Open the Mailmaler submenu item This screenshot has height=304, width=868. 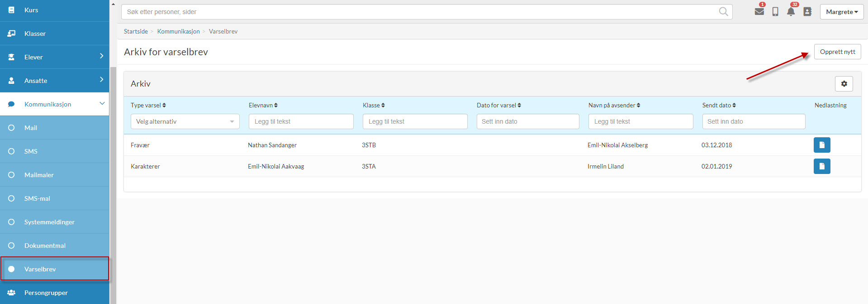pyautogui.click(x=54, y=175)
